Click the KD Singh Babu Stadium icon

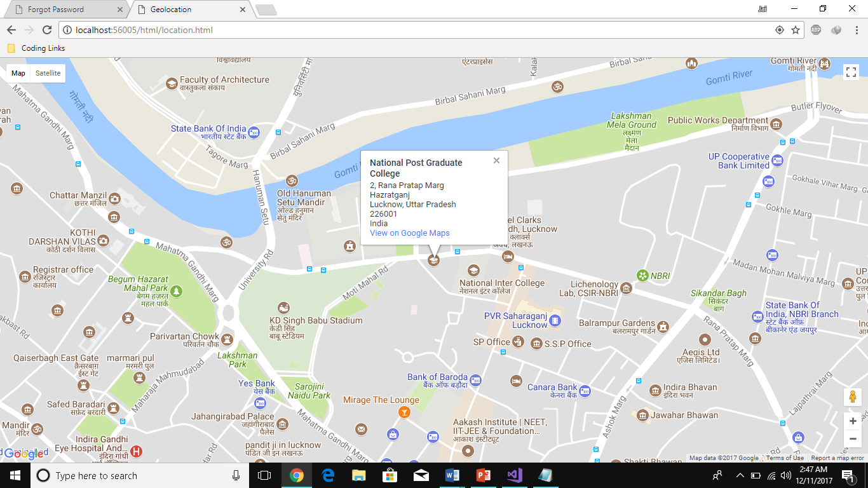pos(284,308)
